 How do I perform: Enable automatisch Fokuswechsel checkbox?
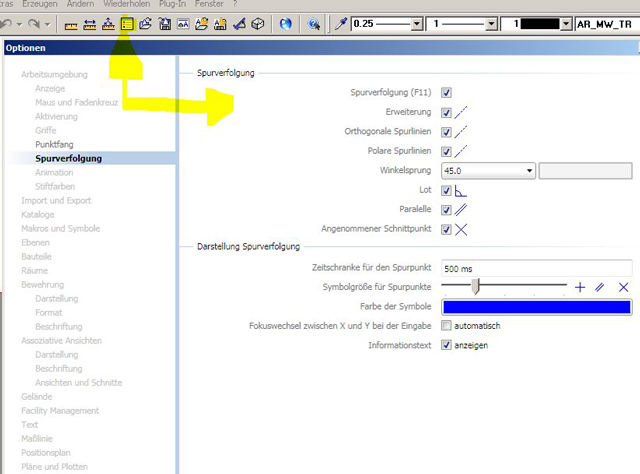click(x=446, y=326)
